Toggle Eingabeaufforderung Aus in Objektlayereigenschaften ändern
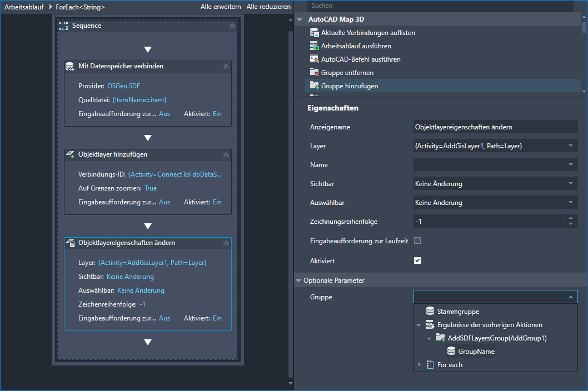This screenshot has width=588, height=391. click(165, 318)
